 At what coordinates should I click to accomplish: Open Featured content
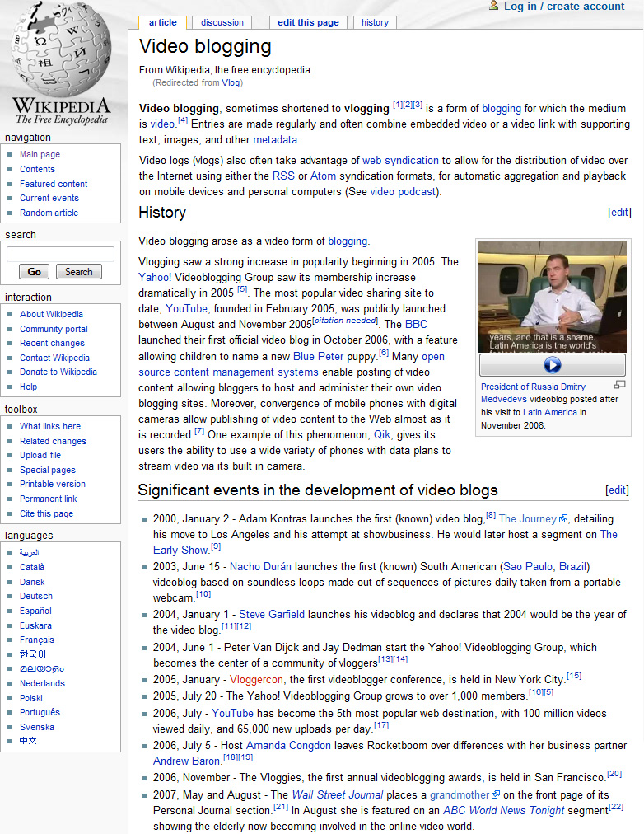click(54, 184)
